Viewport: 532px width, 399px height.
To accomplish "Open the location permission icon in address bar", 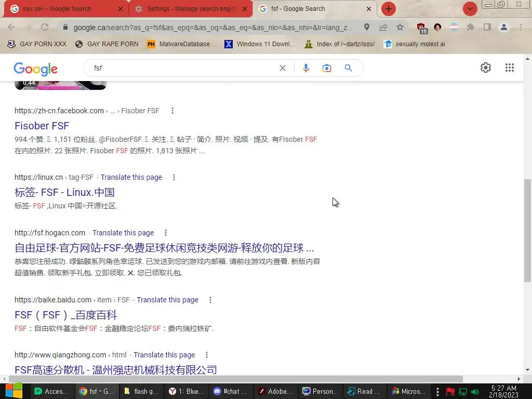I will tap(367, 27).
